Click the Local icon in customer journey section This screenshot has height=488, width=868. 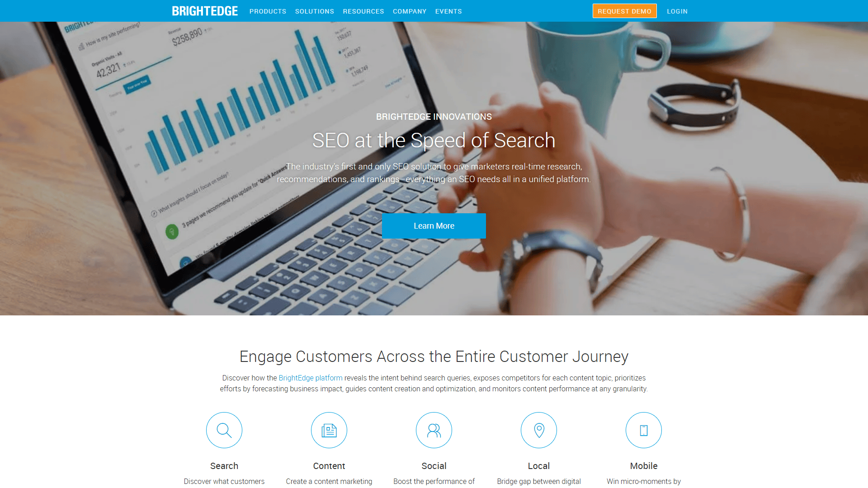(539, 430)
